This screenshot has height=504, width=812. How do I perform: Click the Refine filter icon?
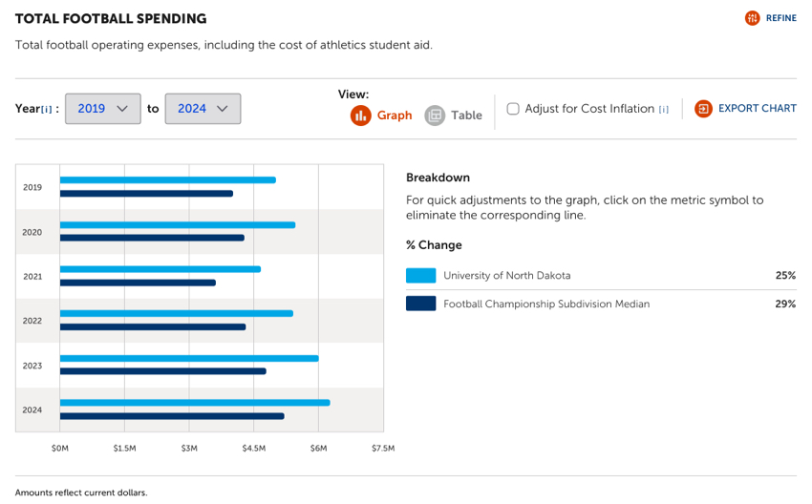[753, 18]
